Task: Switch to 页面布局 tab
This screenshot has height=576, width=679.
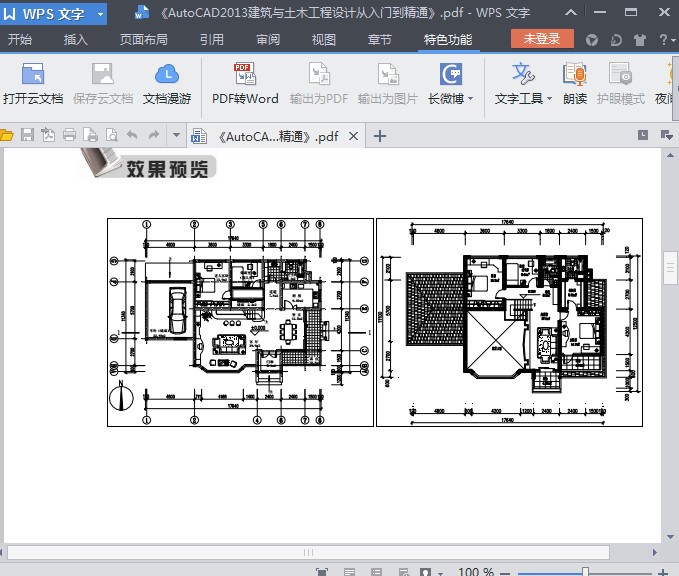Action: coord(144,40)
